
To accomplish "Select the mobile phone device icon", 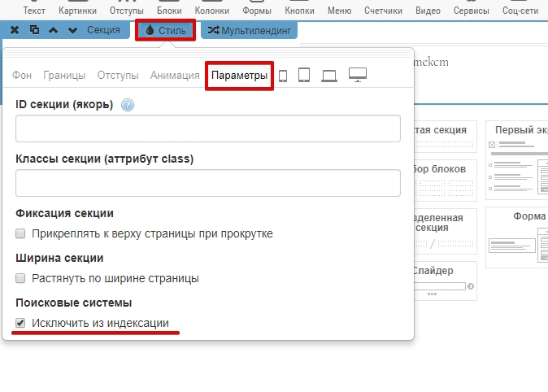I will click(284, 76).
